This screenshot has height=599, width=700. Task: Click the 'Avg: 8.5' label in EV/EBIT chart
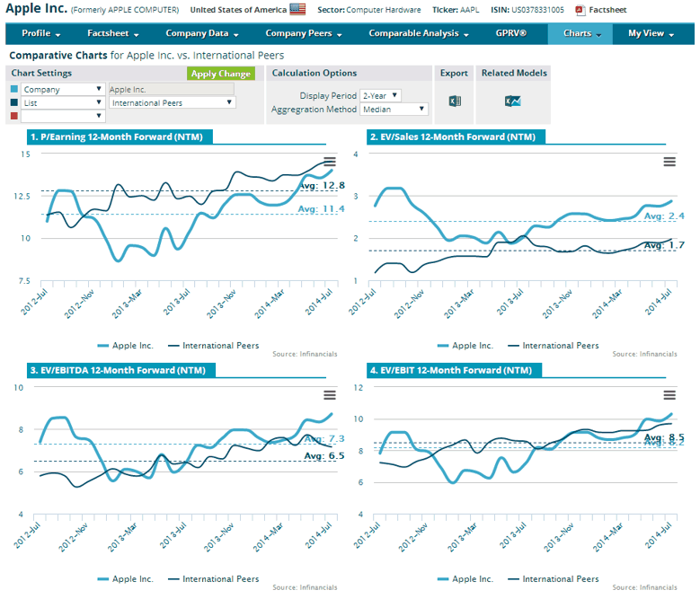[x=664, y=436]
